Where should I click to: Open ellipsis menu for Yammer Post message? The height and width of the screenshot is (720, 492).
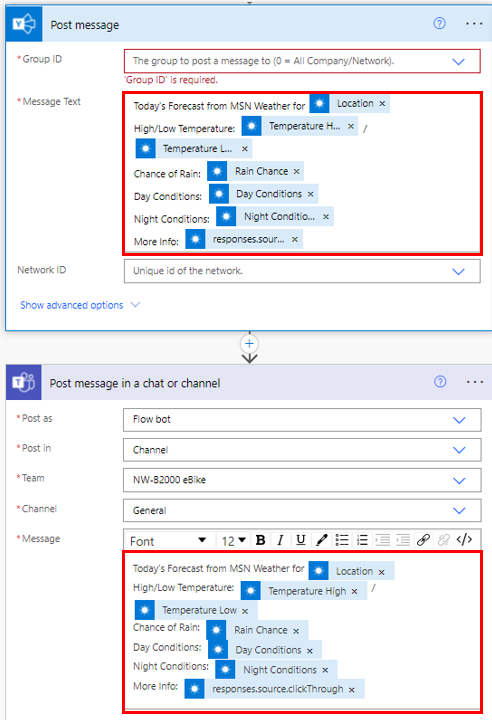[474, 23]
